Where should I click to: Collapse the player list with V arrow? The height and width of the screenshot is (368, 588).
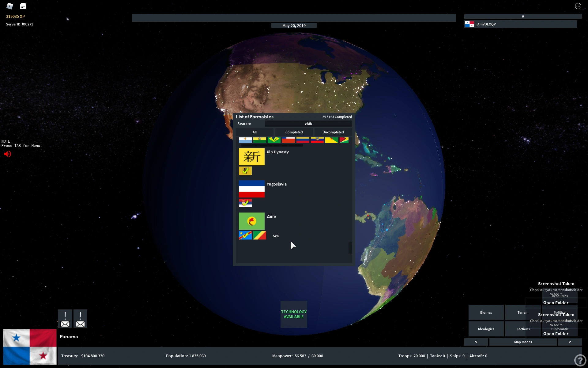[x=523, y=17]
